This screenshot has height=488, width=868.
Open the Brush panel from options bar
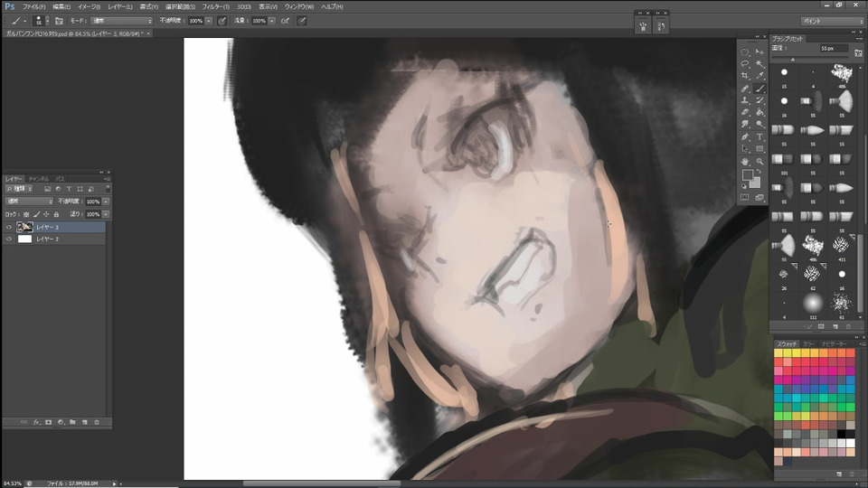tap(59, 21)
